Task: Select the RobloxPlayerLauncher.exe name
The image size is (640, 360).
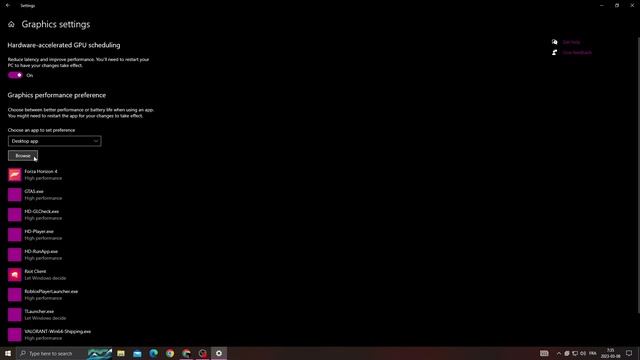Action: click(x=51, y=291)
